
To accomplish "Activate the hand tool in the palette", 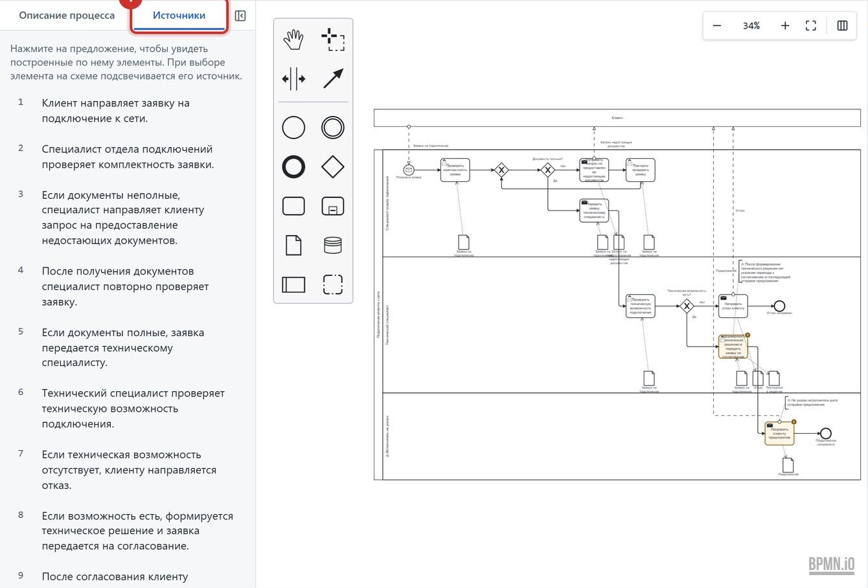I will pyautogui.click(x=293, y=40).
